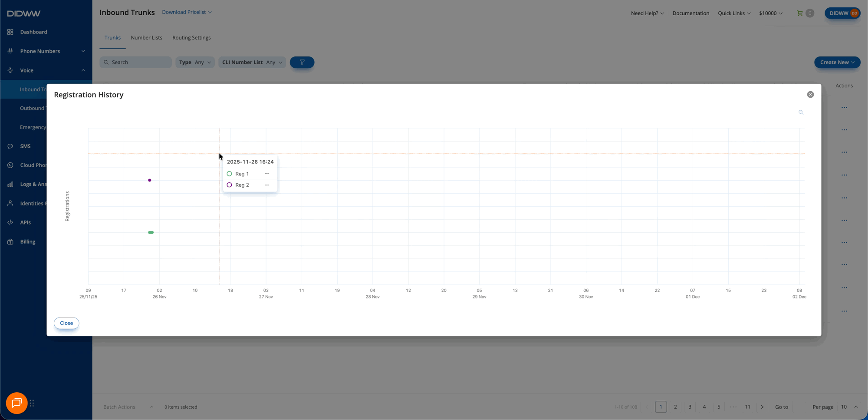Click the shopping cart icon
Image resolution: width=868 pixels, height=420 pixels.
click(x=799, y=13)
